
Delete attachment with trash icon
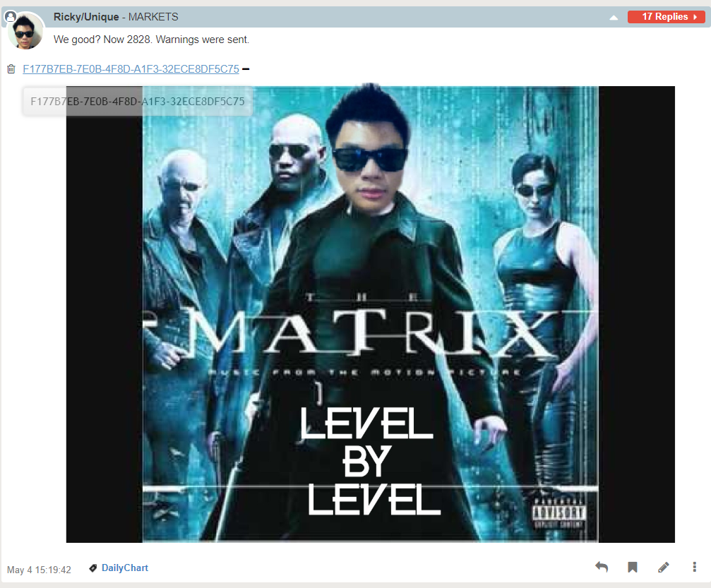[x=11, y=69]
